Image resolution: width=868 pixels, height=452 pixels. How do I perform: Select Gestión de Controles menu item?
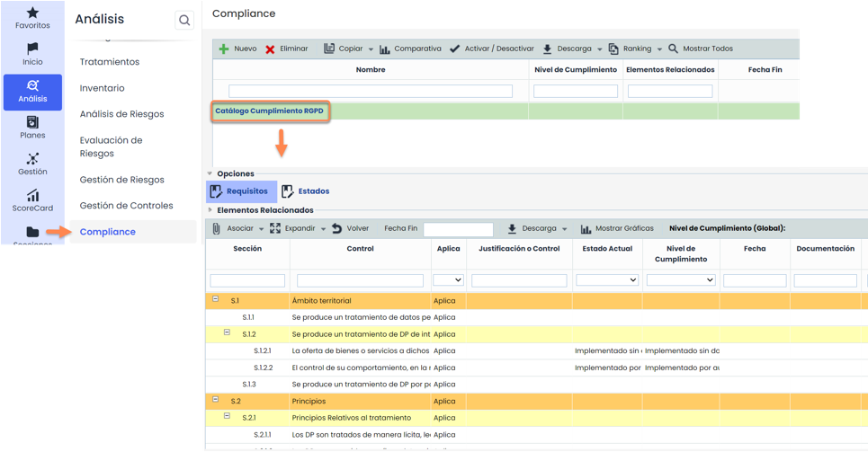126,206
